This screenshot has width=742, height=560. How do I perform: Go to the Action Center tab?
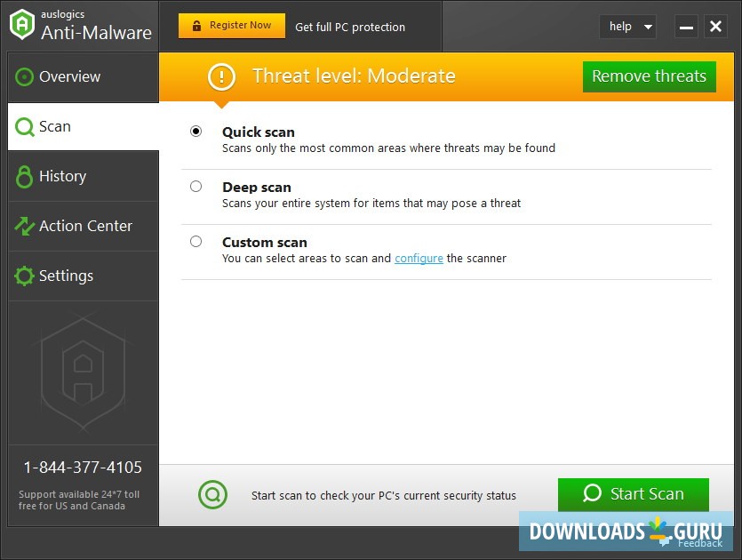pos(84,227)
